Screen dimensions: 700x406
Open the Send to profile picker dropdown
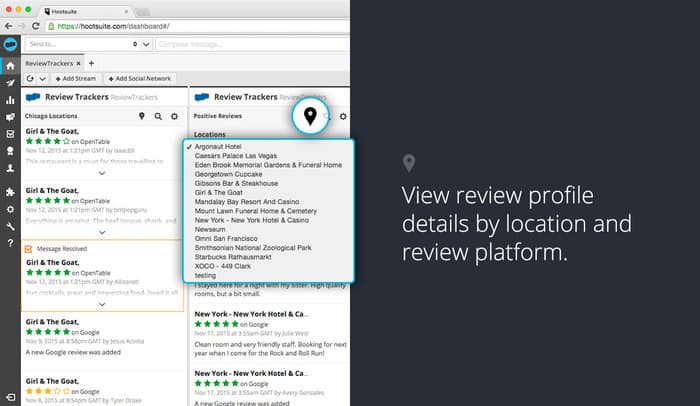(x=146, y=44)
